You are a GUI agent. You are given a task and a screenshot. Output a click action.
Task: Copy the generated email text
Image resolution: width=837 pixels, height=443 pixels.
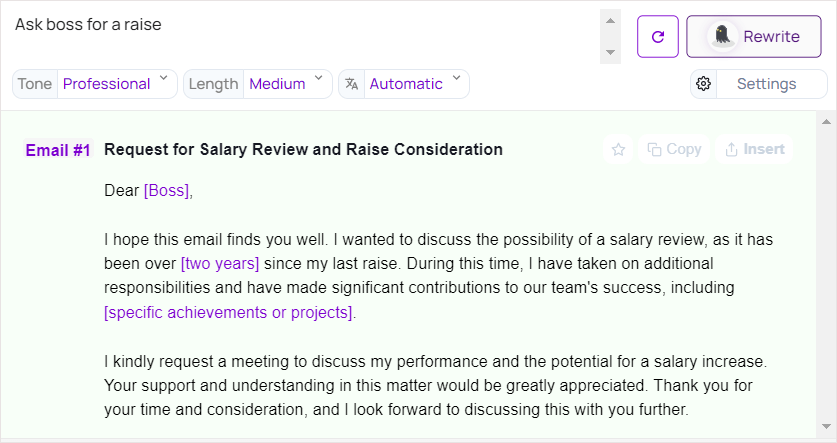pos(674,150)
